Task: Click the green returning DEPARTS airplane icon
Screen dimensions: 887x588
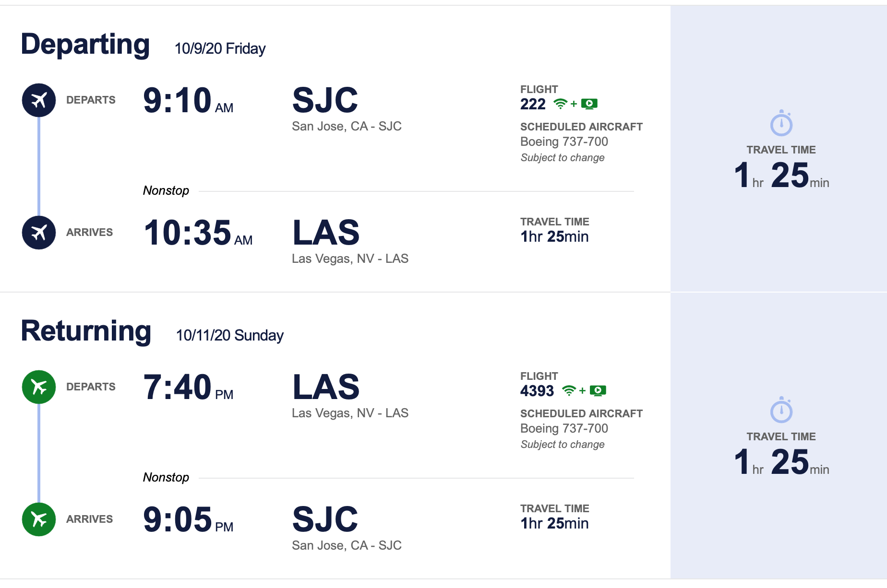Action: pyautogui.click(x=39, y=387)
